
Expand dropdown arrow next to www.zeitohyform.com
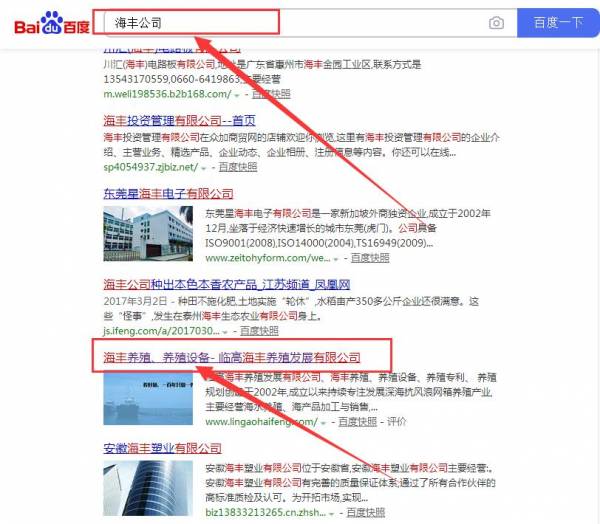tap(336, 259)
